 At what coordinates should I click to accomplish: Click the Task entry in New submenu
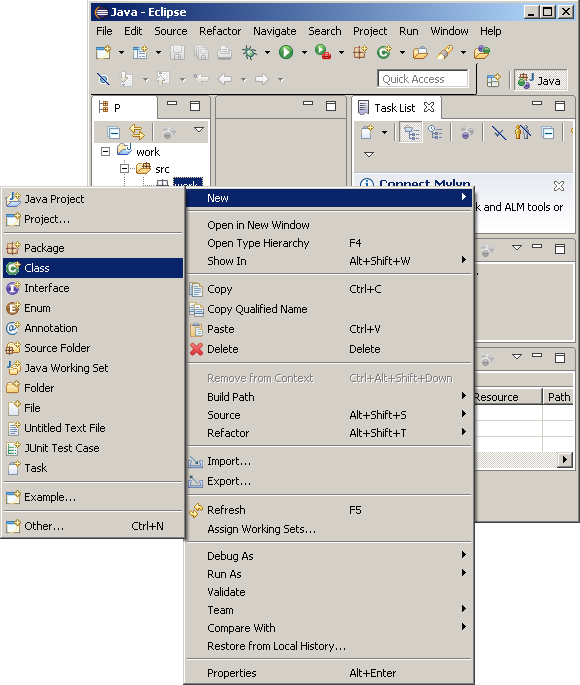[x=93, y=468]
